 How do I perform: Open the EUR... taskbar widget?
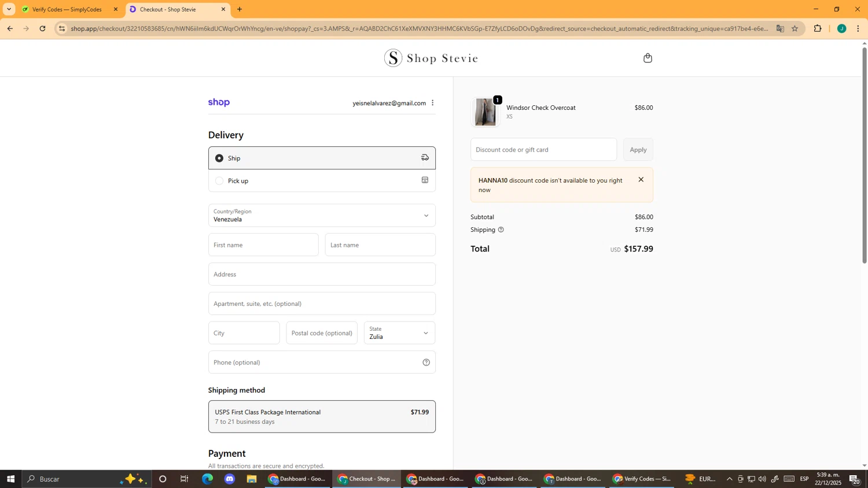[700, 479]
